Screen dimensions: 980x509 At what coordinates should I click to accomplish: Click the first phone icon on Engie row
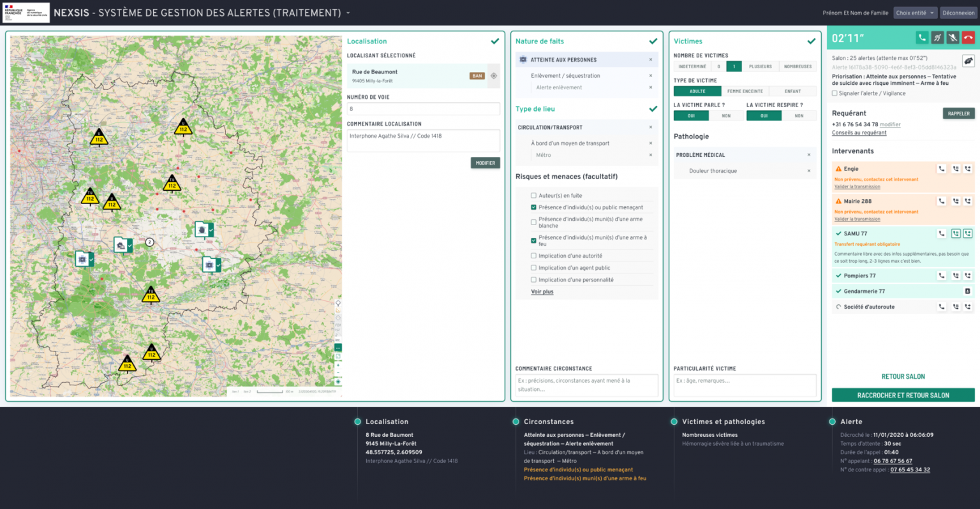942,169
